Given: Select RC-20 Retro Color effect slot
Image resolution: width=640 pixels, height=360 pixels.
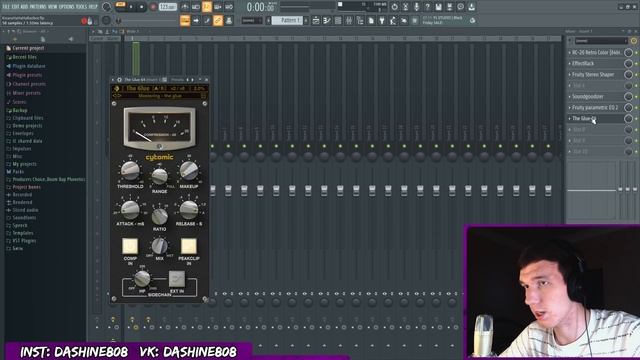Looking at the screenshot, I should tap(596, 53).
